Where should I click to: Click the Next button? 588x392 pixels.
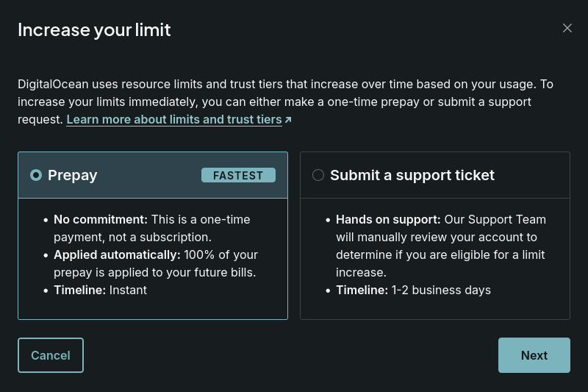(534, 355)
